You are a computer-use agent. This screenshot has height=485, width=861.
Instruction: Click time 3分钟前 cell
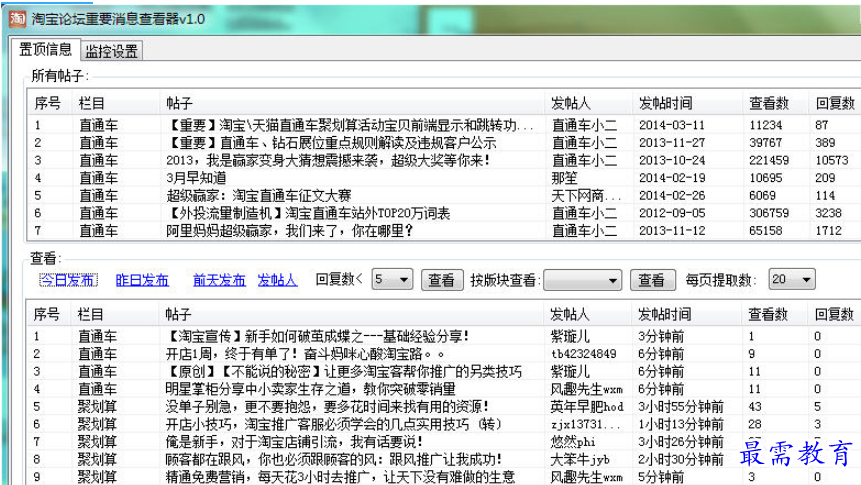tap(661, 336)
